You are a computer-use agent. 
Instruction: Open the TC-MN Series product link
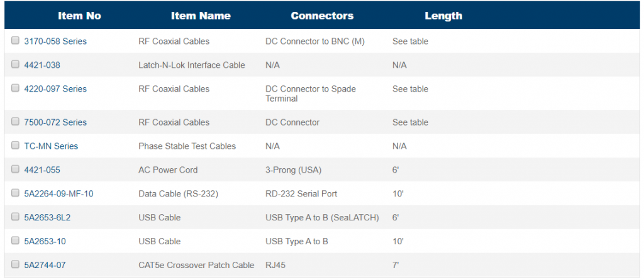51,146
